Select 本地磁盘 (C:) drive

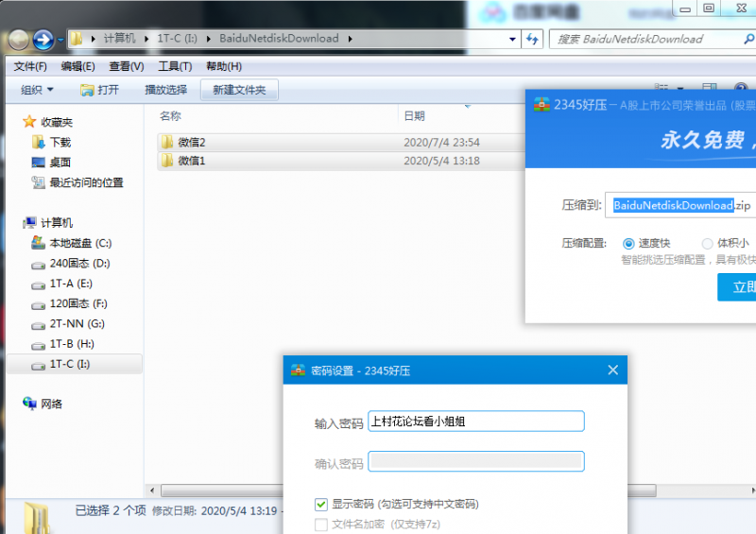pos(38,243)
